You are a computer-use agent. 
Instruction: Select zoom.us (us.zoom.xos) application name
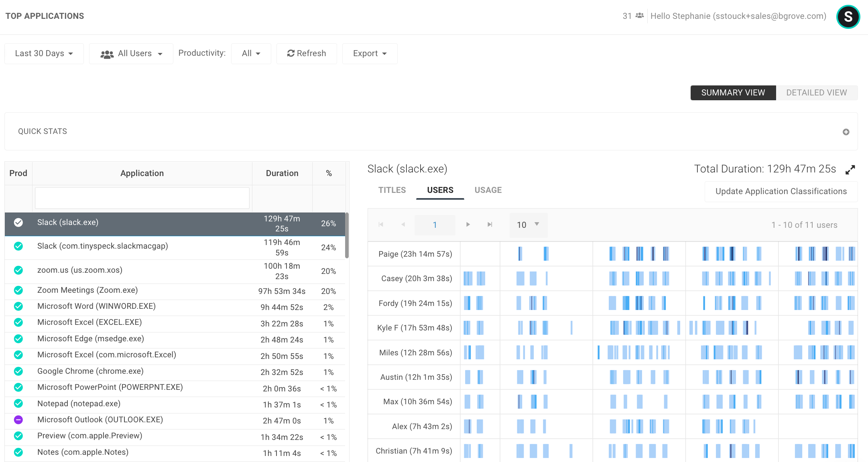[80, 270]
